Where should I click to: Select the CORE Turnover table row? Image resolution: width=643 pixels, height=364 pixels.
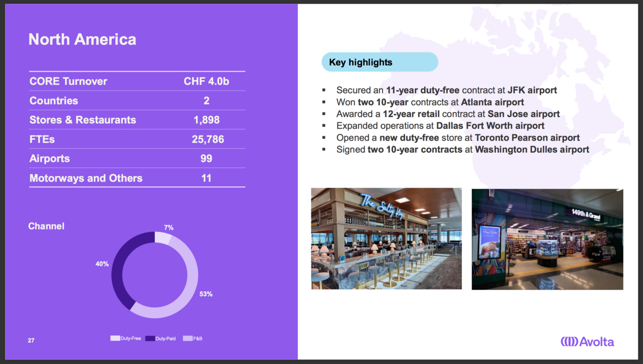(137, 81)
